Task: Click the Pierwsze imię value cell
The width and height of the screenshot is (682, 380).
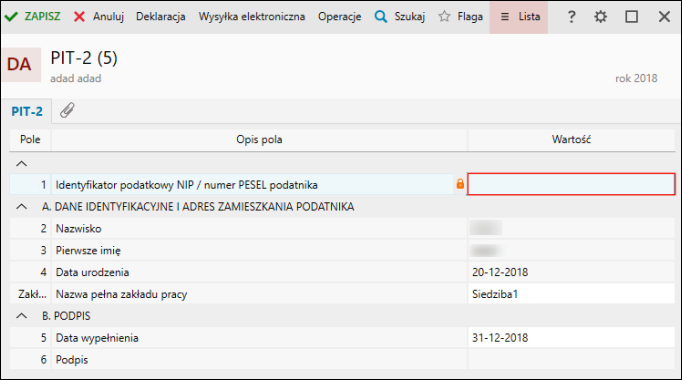Action: 571,250
